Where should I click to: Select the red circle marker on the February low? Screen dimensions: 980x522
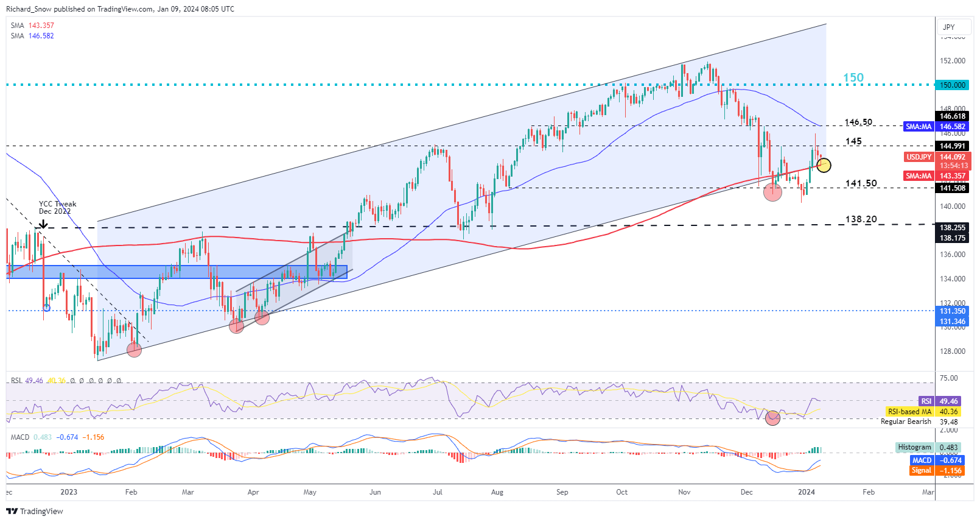tap(134, 350)
